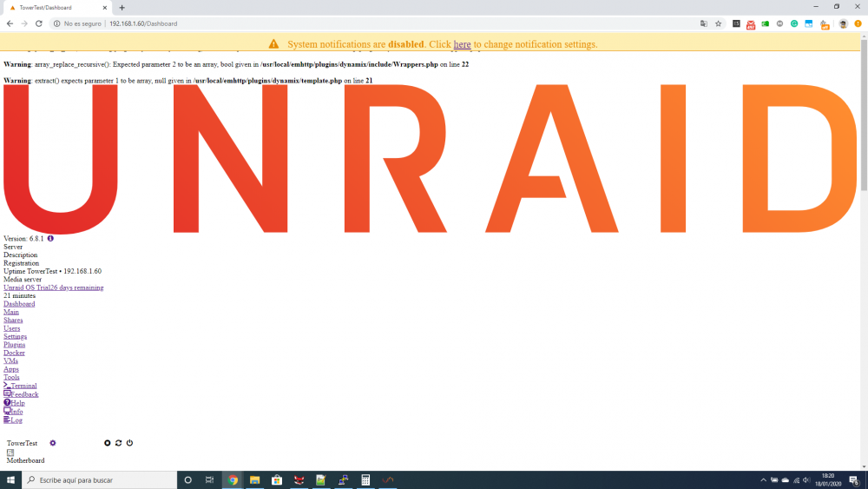Click the orange Chrome alert menu button
The image size is (868, 489).
coord(858,23)
